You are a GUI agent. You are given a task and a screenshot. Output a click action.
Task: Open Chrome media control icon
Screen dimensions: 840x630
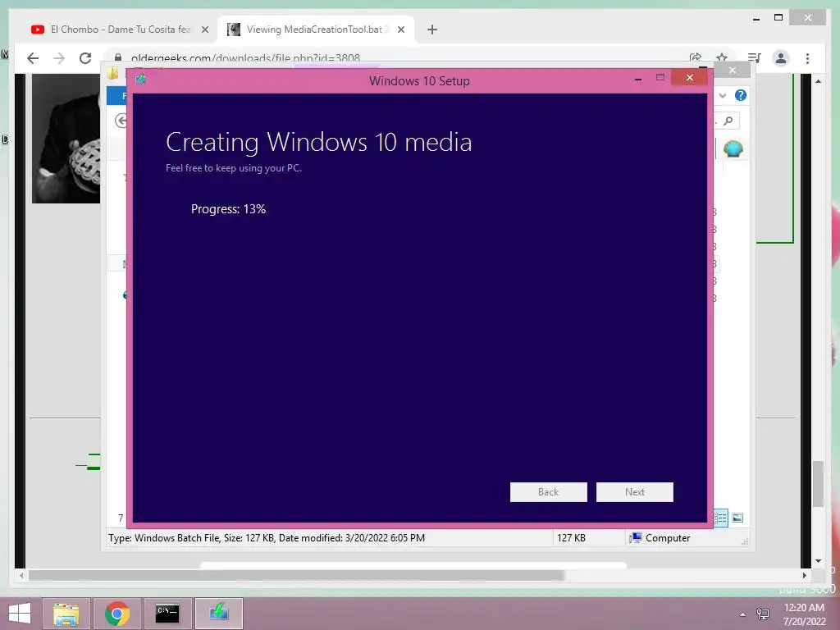click(755, 58)
